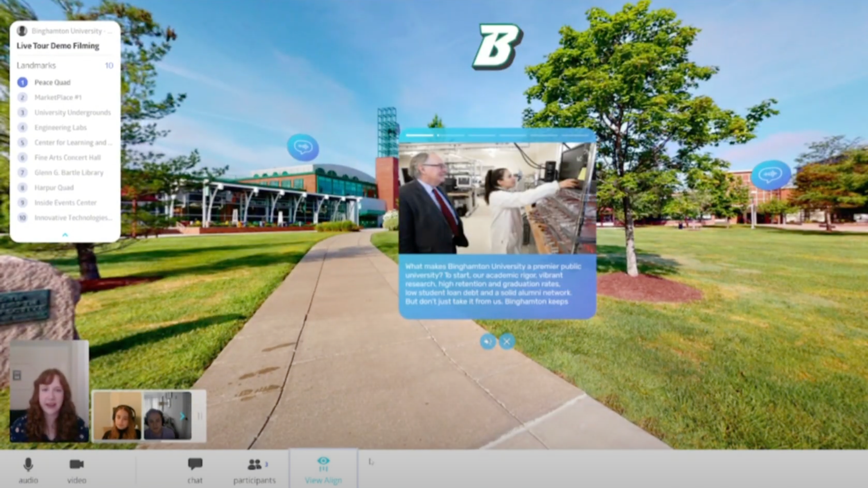Image resolution: width=868 pixels, height=488 pixels.
Task: Go to Inside Events Center landmark
Action: pyautogui.click(x=66, y=203)
